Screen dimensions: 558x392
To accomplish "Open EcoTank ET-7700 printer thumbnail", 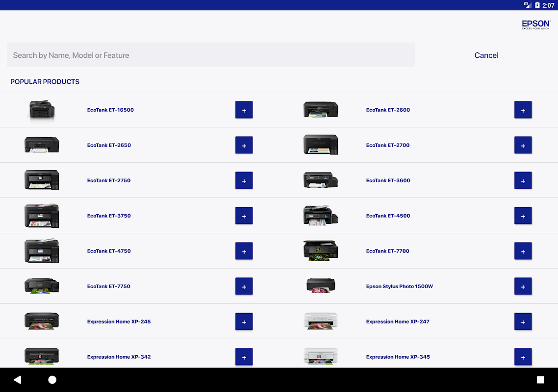I will pos(321,250).
